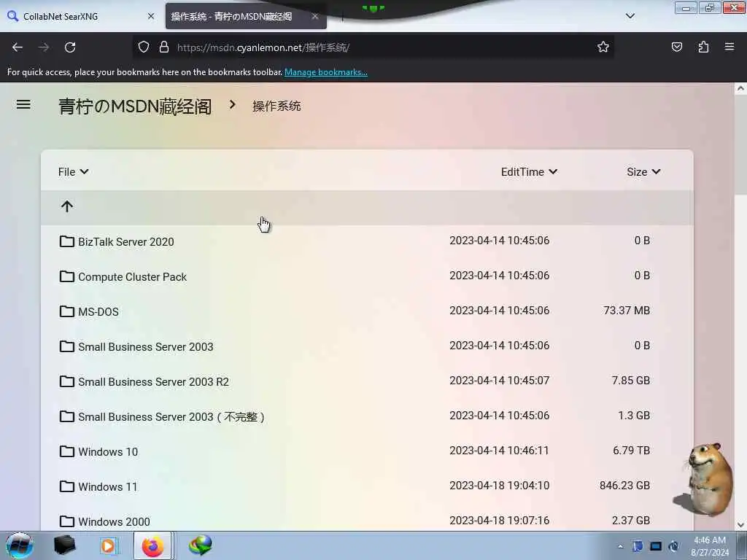Click the 846.23 GB size value
The height and width of the screenshot is (560, 747).
(x=624, y=485)
